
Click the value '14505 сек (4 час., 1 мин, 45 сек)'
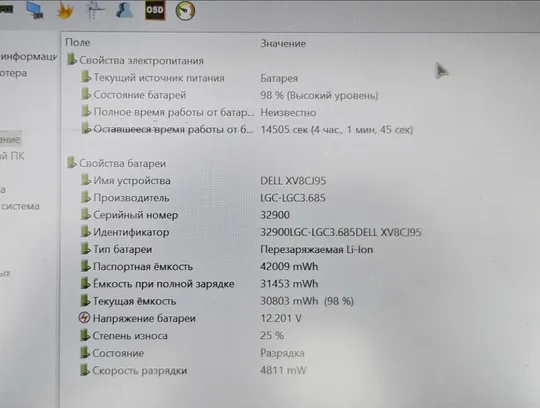click(x=336, y=130)
